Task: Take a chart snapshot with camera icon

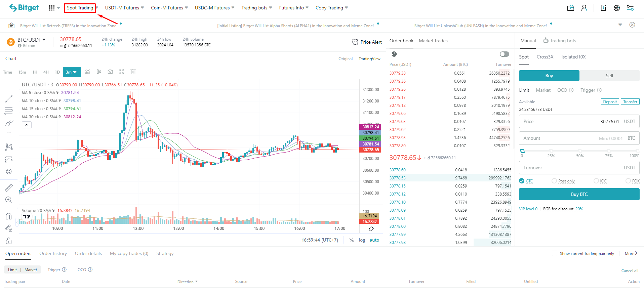Action: (110, 72)
